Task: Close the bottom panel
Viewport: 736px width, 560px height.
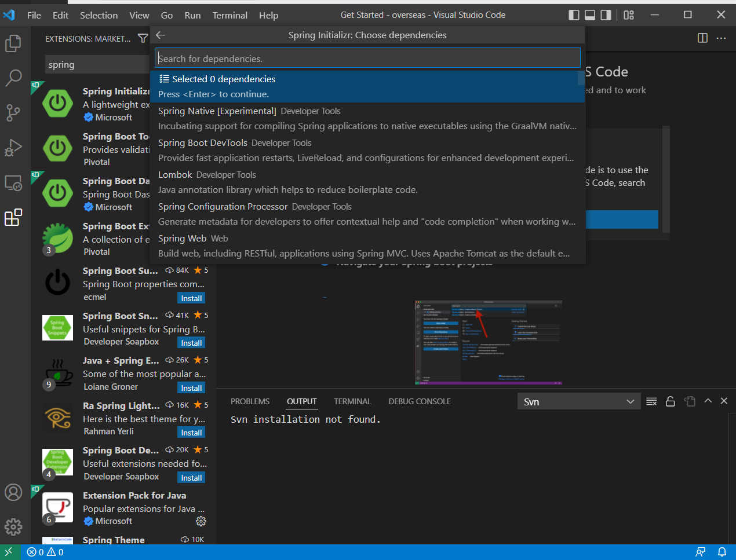Action: click(724, 401)
